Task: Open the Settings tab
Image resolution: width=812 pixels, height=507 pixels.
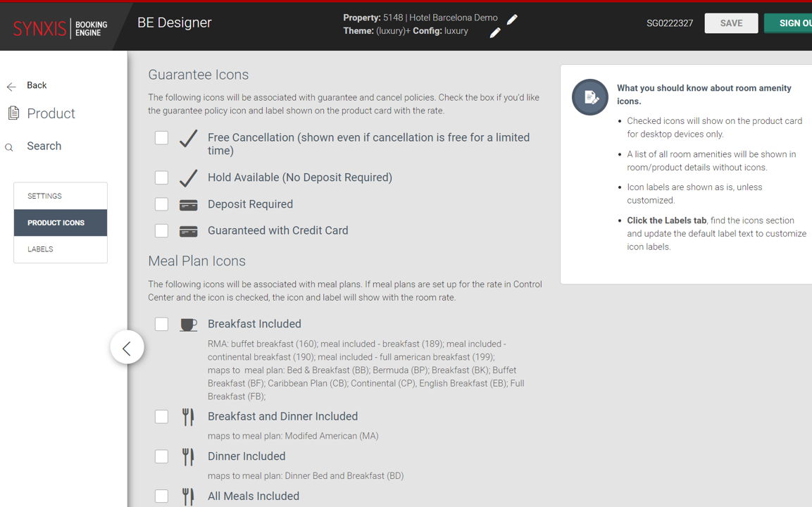Action: click(61, 196)
